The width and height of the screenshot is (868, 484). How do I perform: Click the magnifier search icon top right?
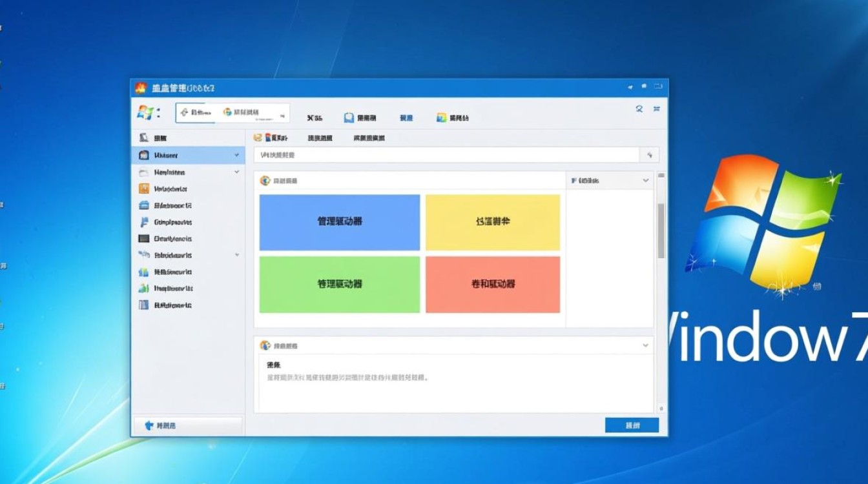[639, 109]
